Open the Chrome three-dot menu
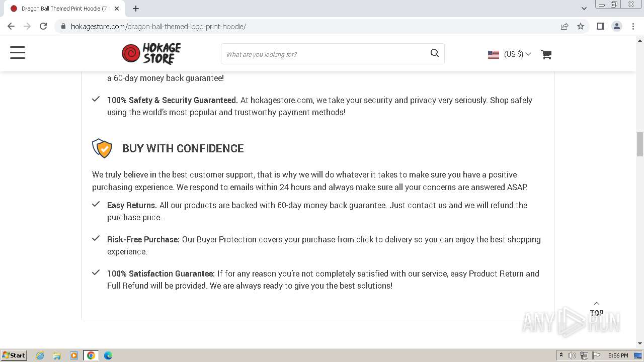 (633, 26)
